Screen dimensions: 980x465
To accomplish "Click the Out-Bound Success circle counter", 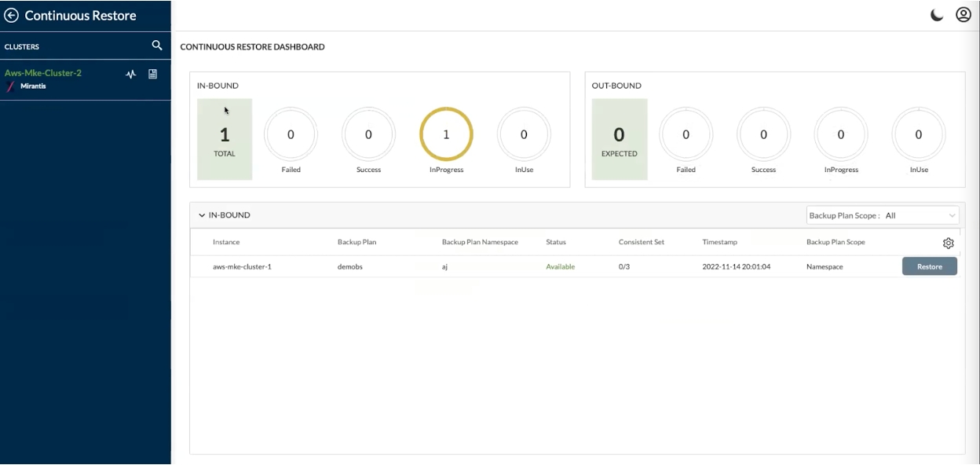I will click(763, 134).
